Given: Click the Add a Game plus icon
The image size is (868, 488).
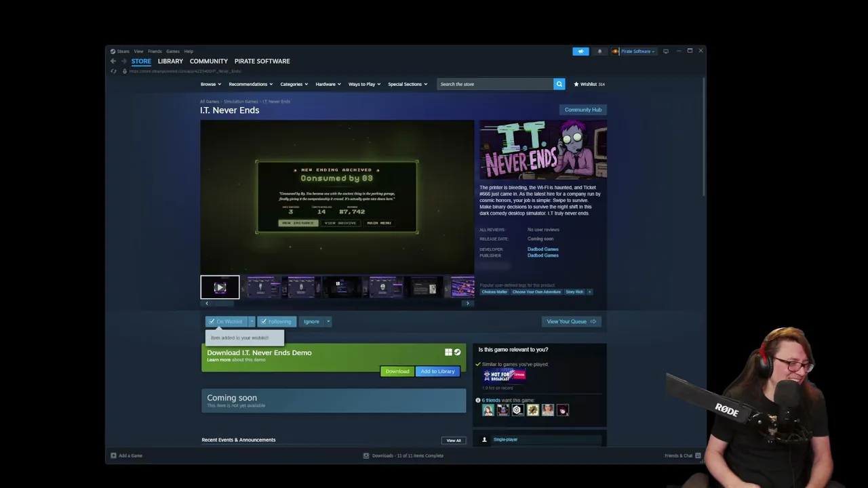Looking at the screenshot, I should (113, 455).
